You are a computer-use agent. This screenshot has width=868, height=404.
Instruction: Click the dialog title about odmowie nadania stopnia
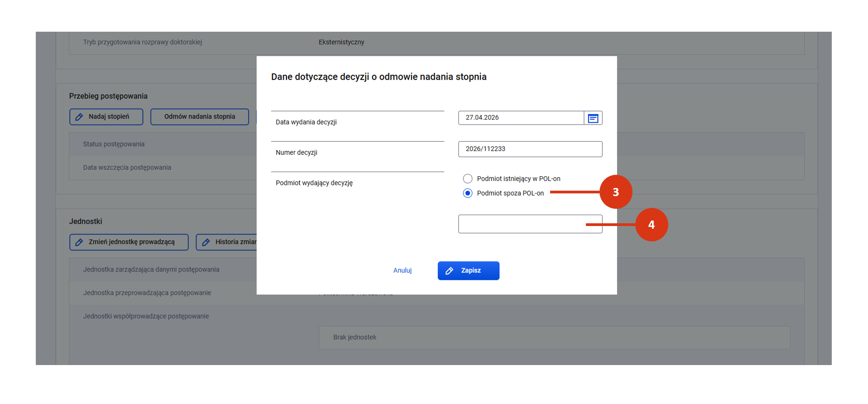(379, 77)
